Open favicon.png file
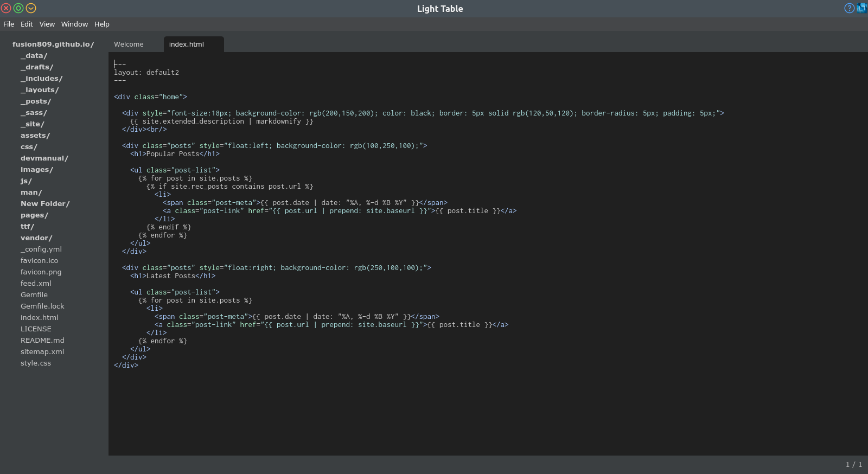 (41, 272)
